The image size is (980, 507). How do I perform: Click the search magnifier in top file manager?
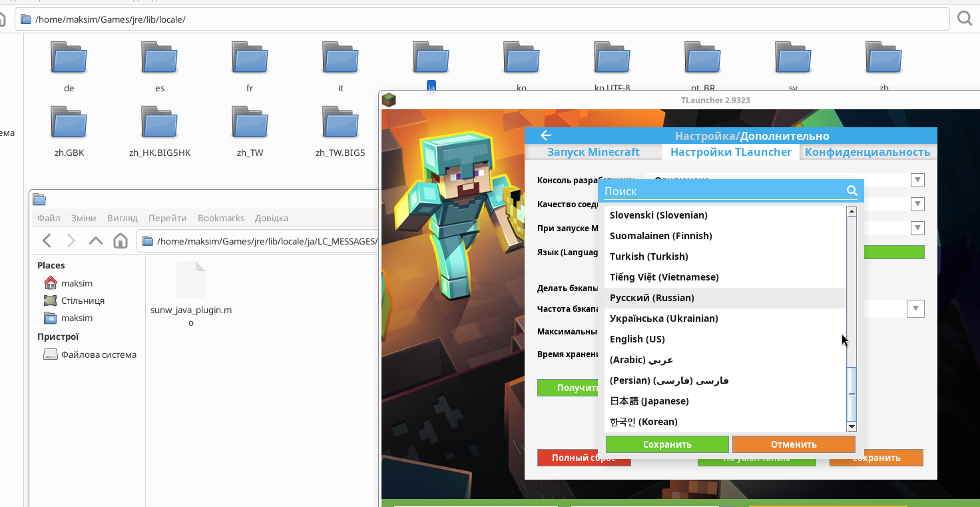coord(965,19)
